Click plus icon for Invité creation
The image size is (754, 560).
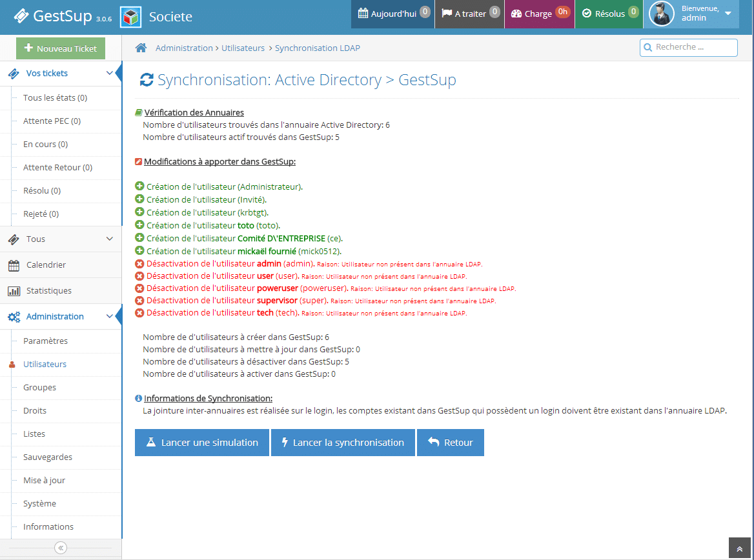[139, 199]
